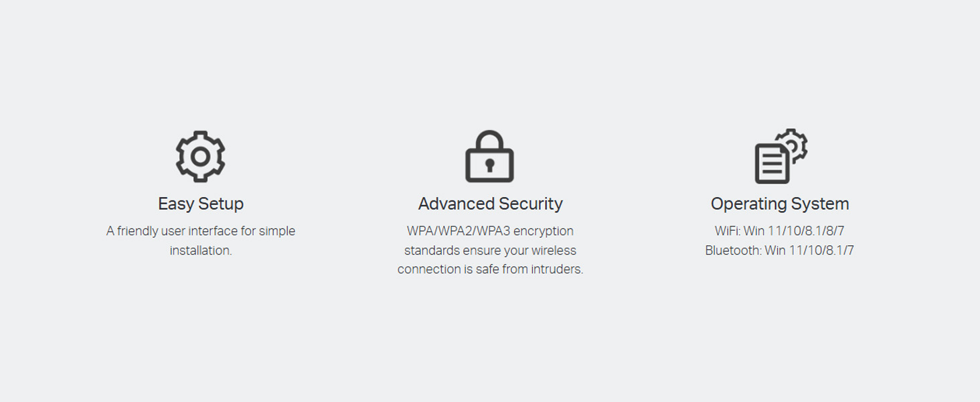Viewport: 980px width, 402px height.
Task: Select the Operating System heading
Action: pyautogui.click(x=780, y=204)
